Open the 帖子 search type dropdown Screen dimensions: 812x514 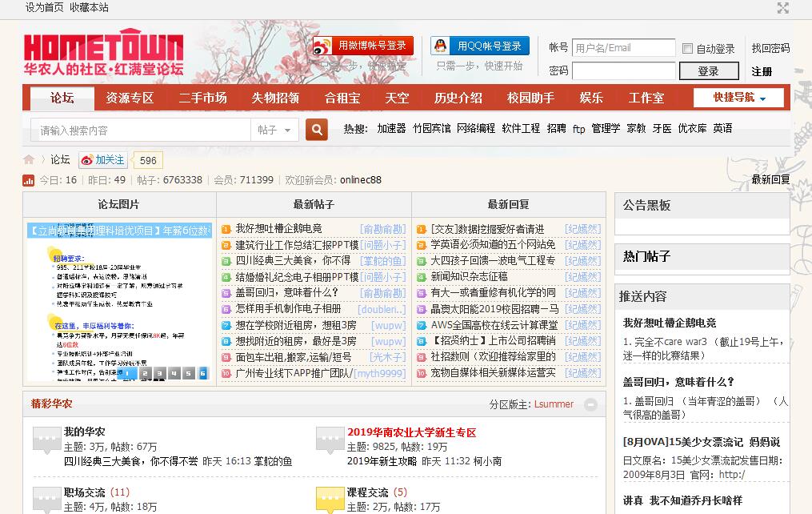pos(274,130)
